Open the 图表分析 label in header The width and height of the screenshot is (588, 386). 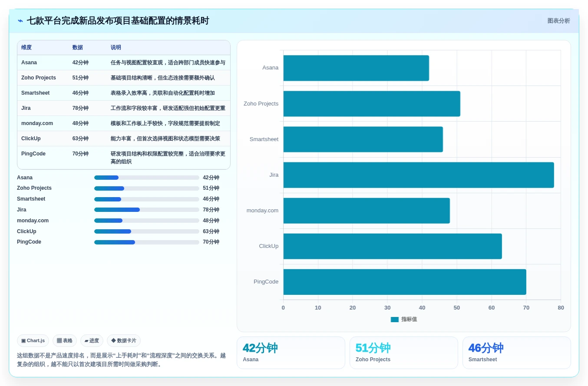point(558,21)
